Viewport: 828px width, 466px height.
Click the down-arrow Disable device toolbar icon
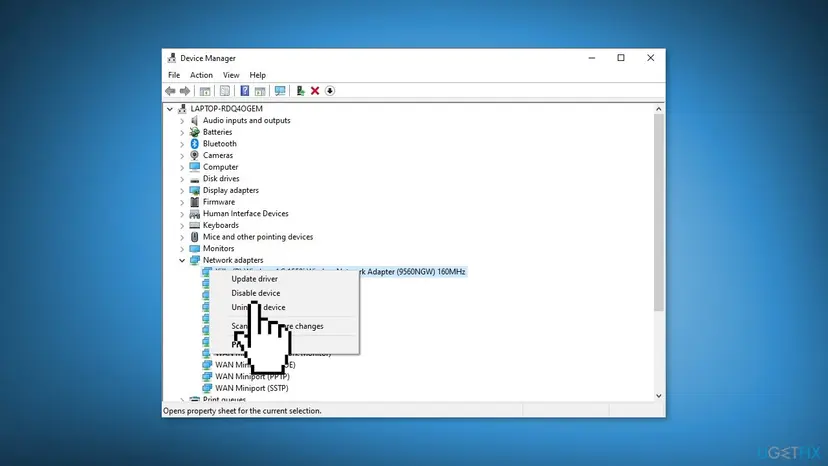pyautogui.click(x=330, y=91)
